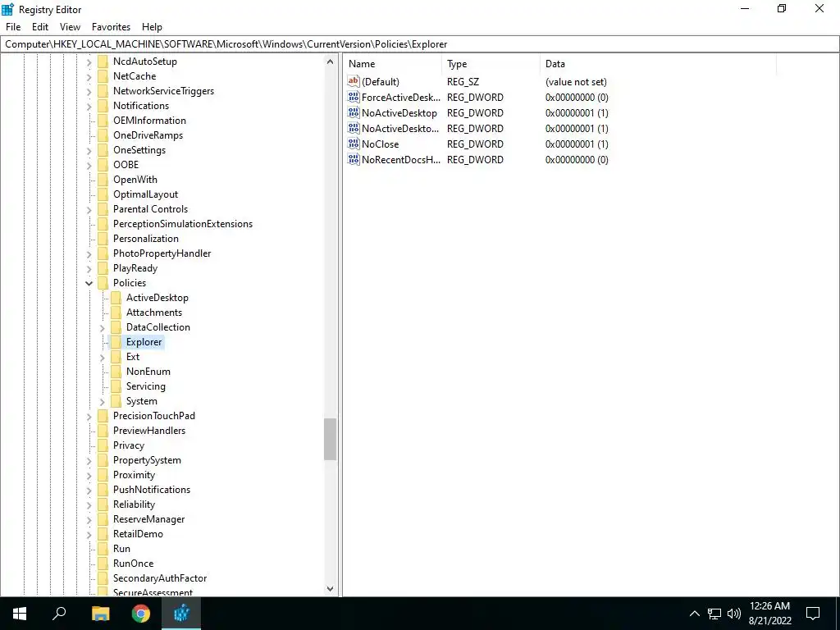Open the View menu
This screenshot has width=840, height=630.
point(71,27)
